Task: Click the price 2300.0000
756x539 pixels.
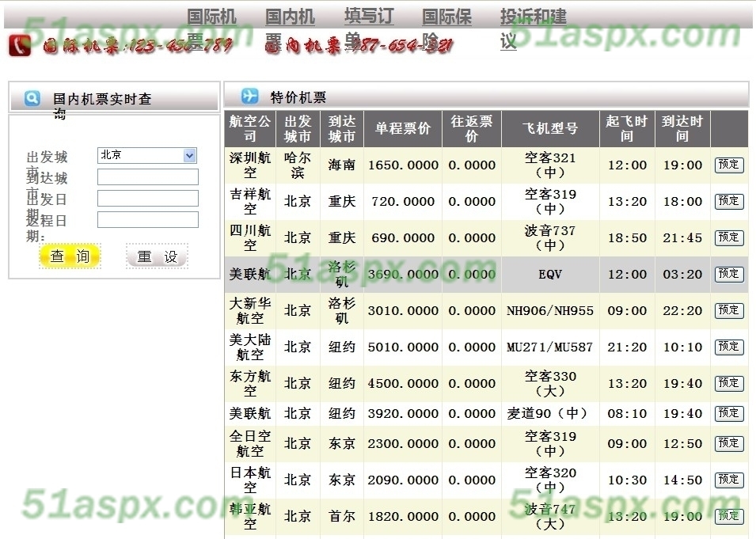Action: click(x=403, y=443)
